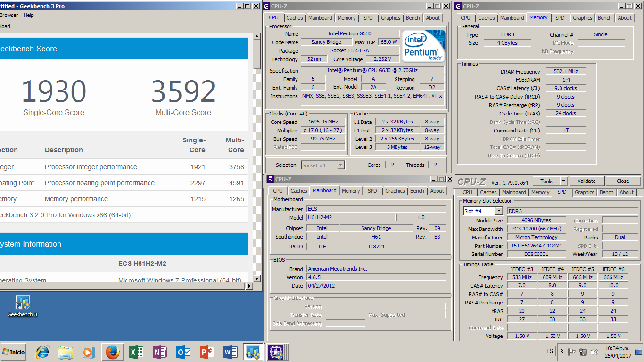Switch to SPD tab in CPU-Z Memory window
Screen dimensions: 644x362
tap(560, 18)
